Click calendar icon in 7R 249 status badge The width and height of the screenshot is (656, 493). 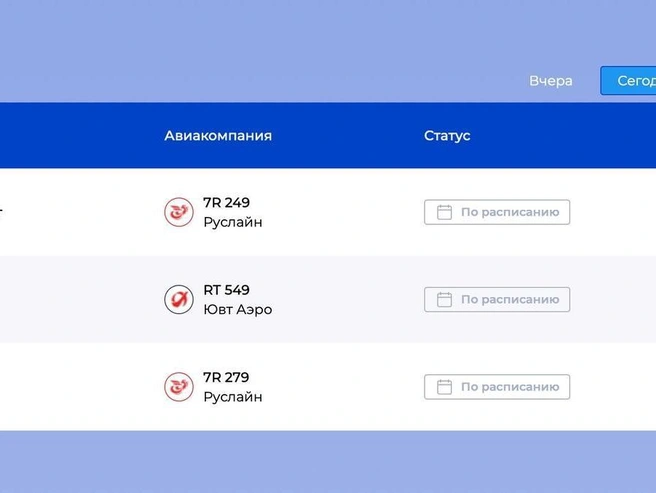click(x=444, y=212)
